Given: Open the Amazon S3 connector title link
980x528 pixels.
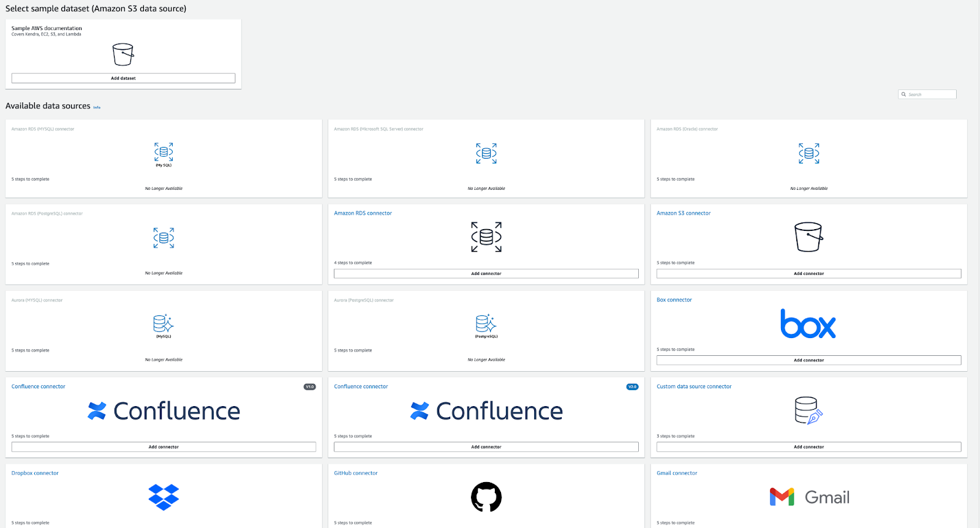Looking at the screenshot, I should [684, 213].
